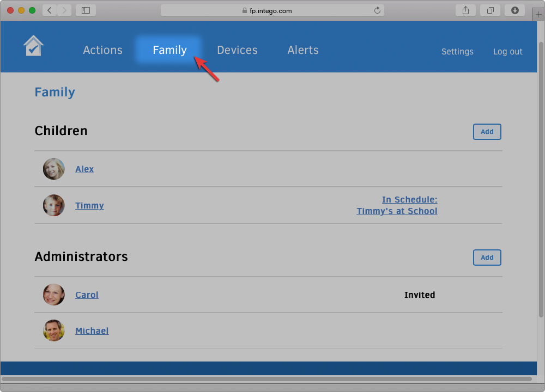Open the Timmy's at School schedule link
Viewport: 545px width, 392px height.
[x=397, y=205]
